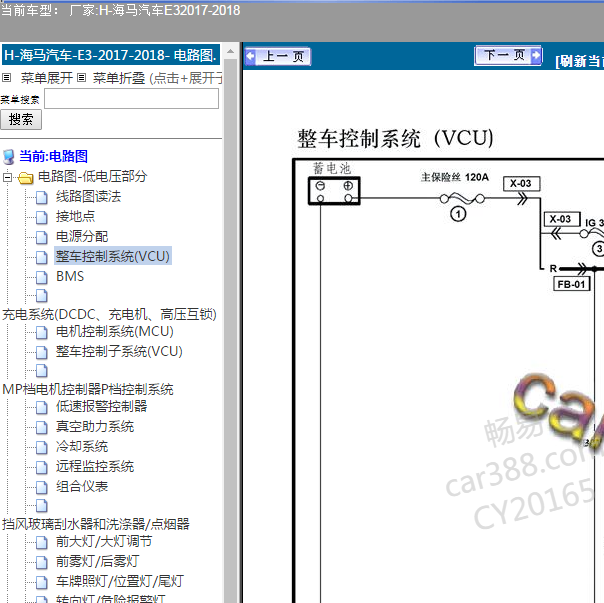Open 挡风玻璃刮水器和洗涤器/点烟器 item
Viewport: 604px width, 603px height.
pos(96,524)
